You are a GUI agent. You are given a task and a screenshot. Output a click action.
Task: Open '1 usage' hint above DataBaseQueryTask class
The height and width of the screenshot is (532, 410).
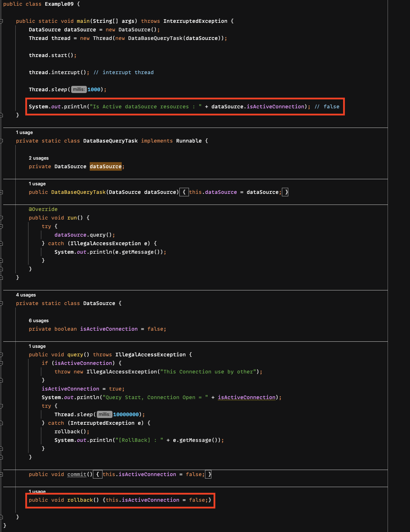pyautogui.click(x=24, y=133)
